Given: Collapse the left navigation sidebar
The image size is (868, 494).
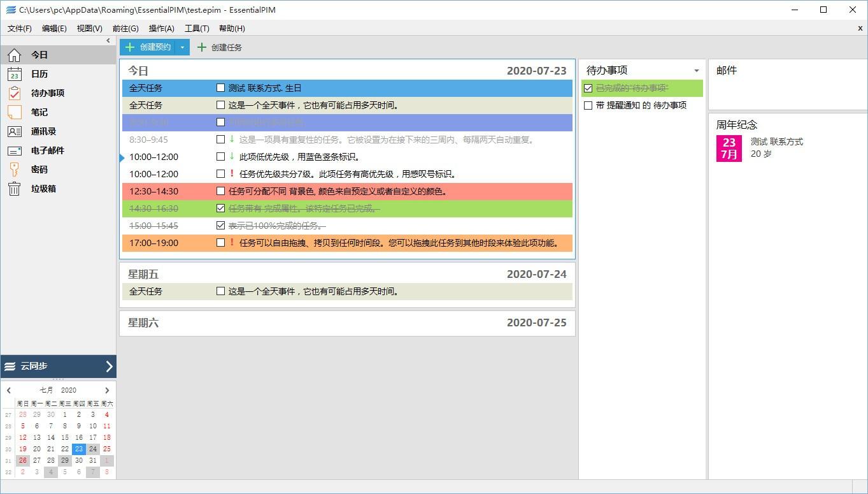Looking at the screenshot, I should tap(108, 41).
